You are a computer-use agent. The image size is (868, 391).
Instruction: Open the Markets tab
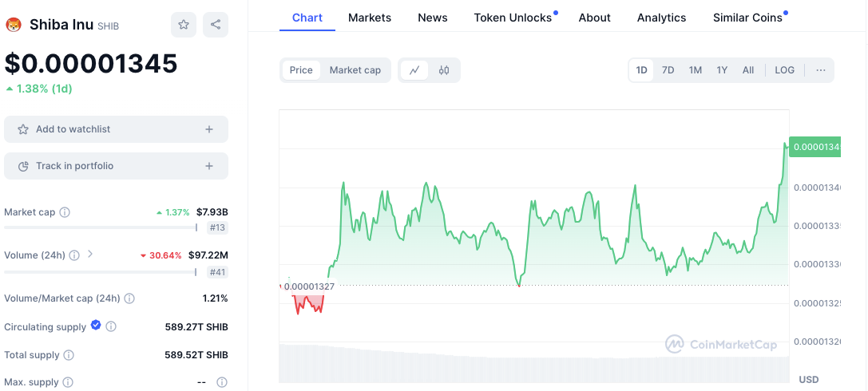(370, 18)
